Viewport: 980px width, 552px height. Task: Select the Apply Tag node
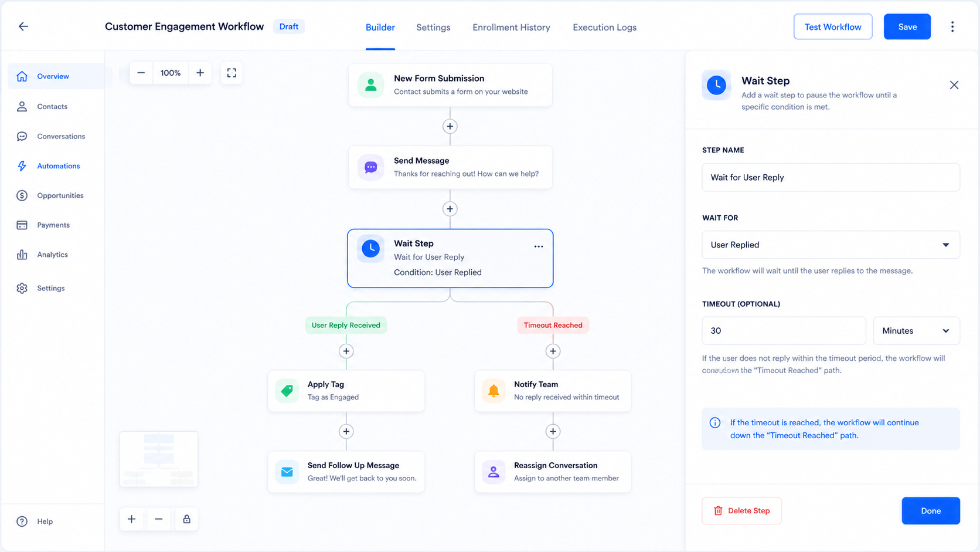pyautogui.click(x=346, y=391)
